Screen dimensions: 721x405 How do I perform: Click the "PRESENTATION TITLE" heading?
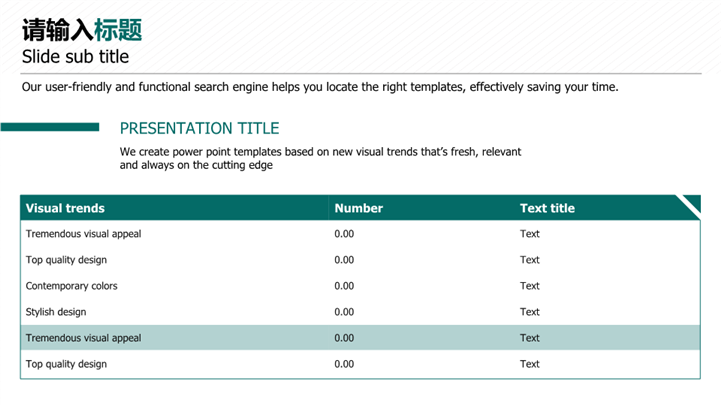point(199,129)
